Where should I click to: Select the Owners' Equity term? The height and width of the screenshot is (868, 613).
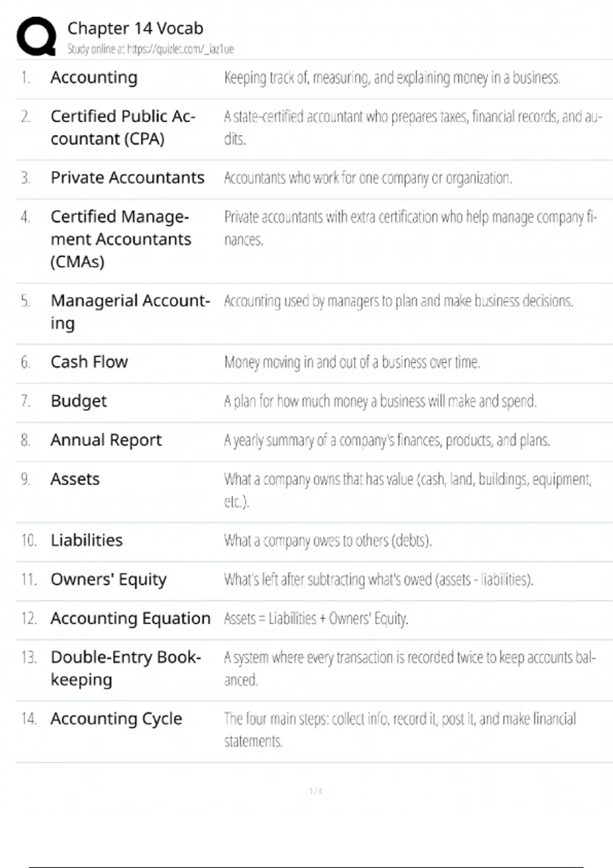click(108, 580)
